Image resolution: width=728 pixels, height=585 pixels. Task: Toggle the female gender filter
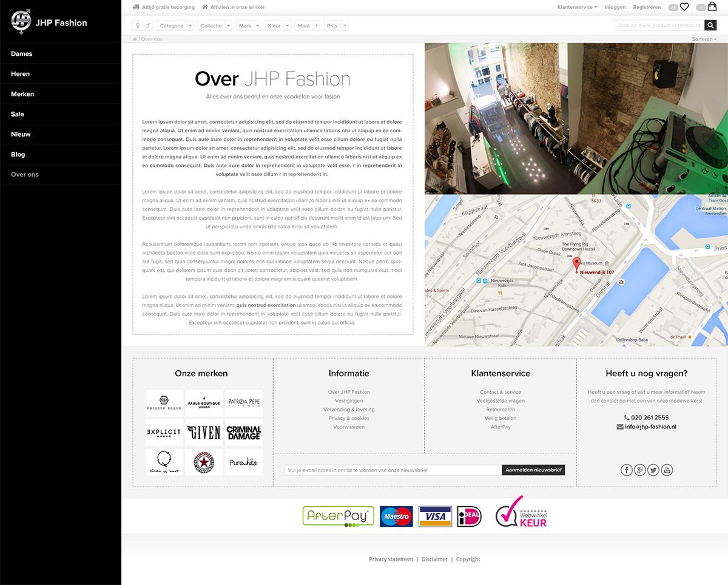[138, 25]
